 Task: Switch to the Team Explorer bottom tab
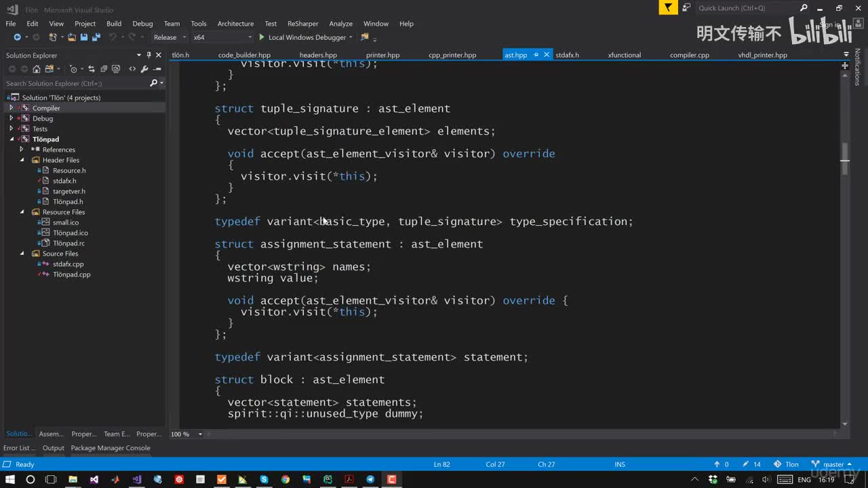pyautogui.click(x=116, y=434)
